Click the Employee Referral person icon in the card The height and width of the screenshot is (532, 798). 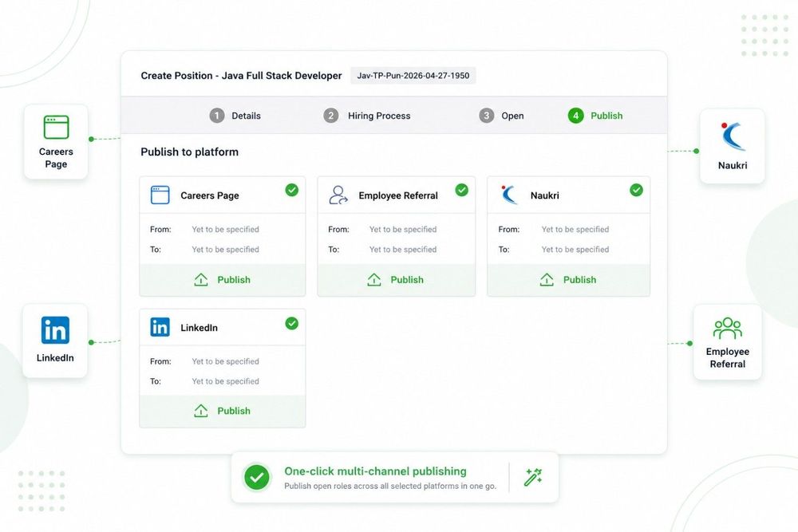tap(338, 195)
